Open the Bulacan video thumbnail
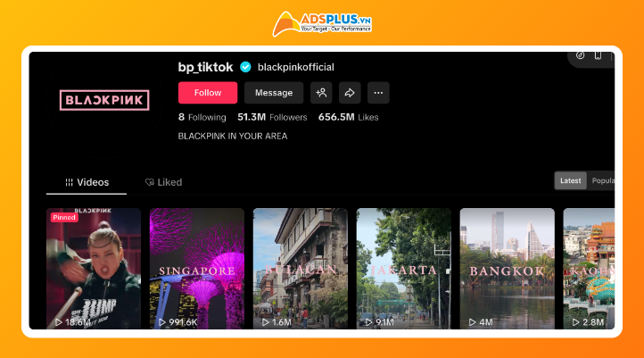 click(301, 269)
